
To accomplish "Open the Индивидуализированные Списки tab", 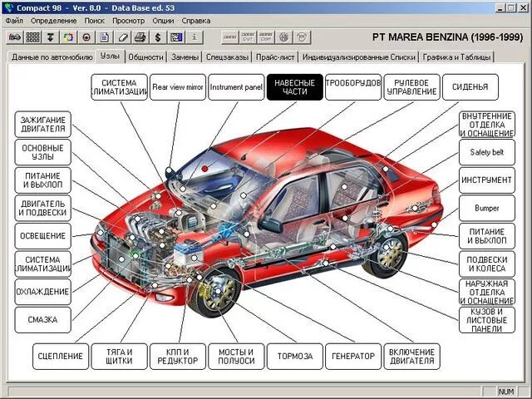I will click(358, 57).
